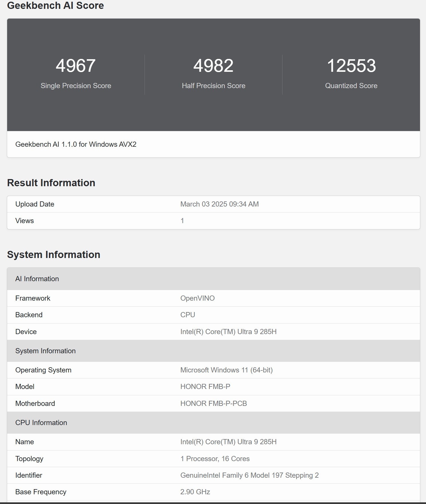The width and height of the screenshot is (426, 504).
Task: Click the AI Information section header
Action: coord(37,279)
